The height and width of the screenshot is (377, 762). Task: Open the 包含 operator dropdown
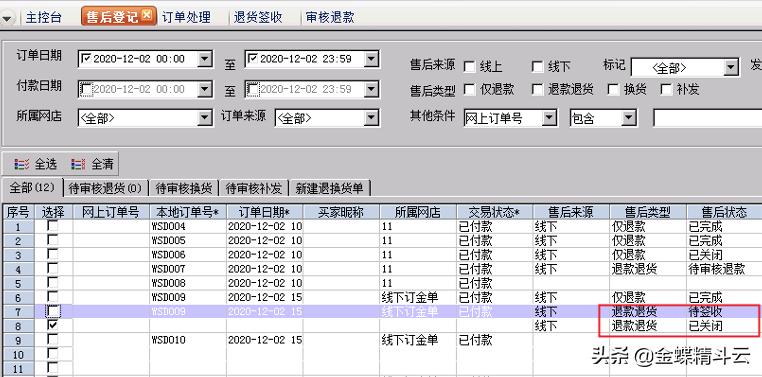tap(629, 118)
